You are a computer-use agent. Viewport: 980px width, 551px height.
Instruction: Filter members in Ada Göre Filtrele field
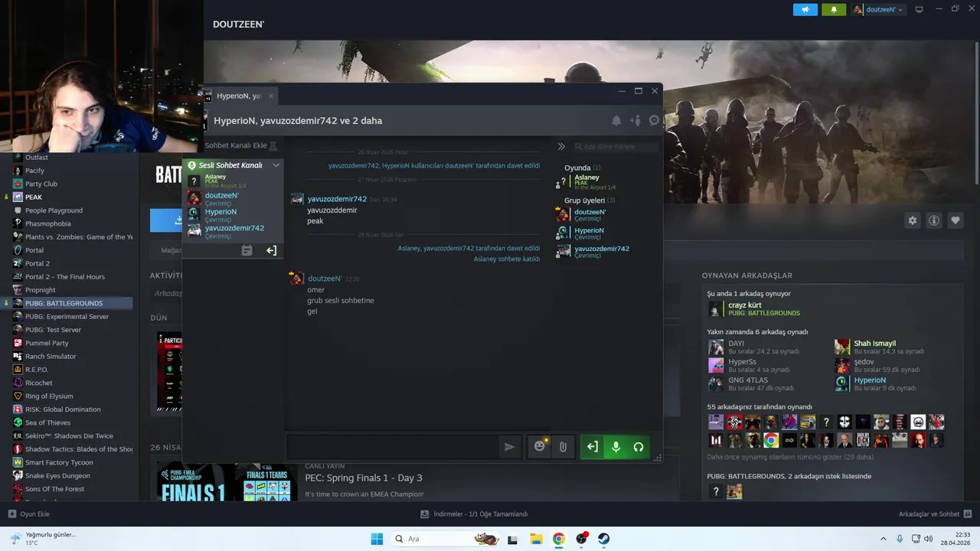pos(616,146)
